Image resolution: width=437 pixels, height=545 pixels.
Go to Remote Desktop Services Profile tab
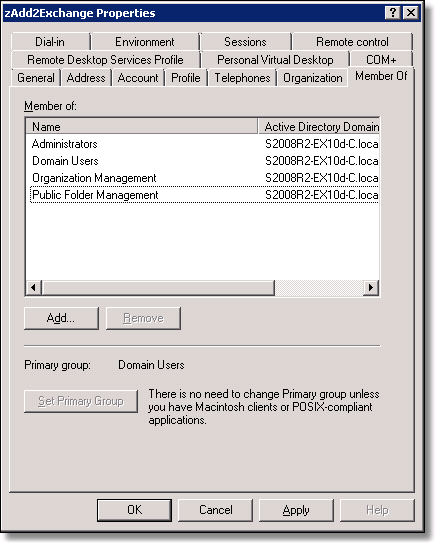click(105, 60)
